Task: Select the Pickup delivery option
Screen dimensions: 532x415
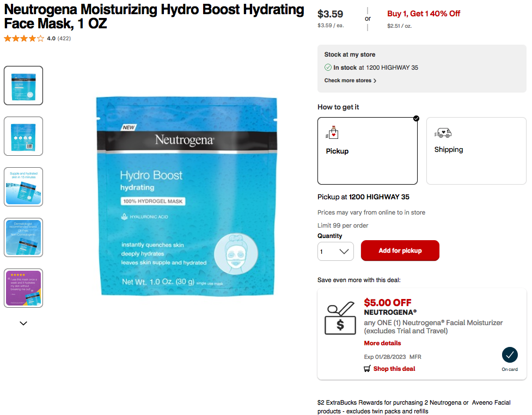Action: tap(368, 151)
